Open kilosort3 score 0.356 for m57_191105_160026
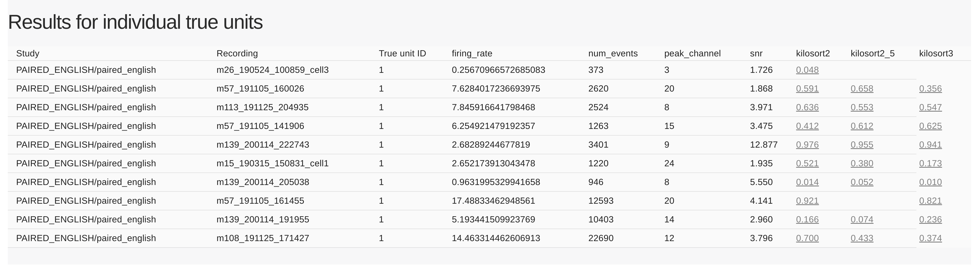This screenshot has height=269, width=980. click(x=931, y=88)
